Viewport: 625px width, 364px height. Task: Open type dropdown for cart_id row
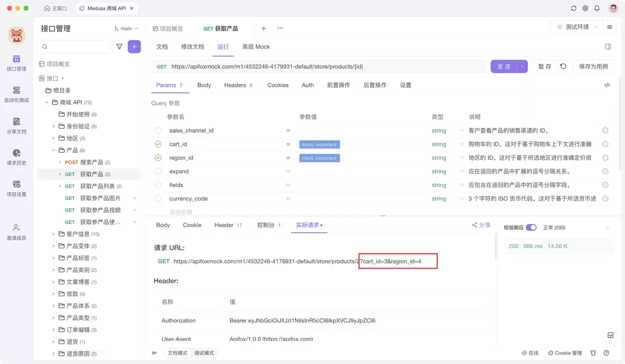(462, 144)
